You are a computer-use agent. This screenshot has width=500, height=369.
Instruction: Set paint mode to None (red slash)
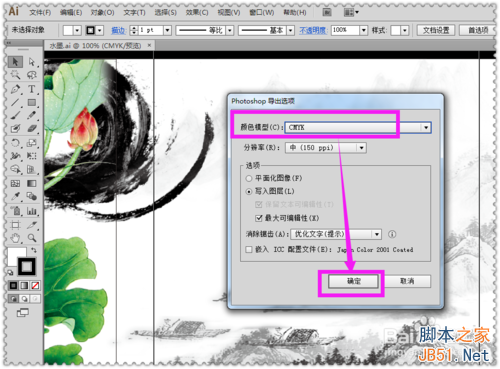[35, 285]
